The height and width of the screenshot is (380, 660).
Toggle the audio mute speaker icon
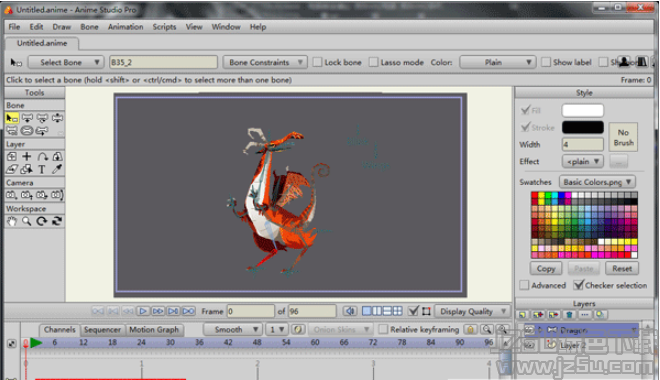tap(349, 311)
